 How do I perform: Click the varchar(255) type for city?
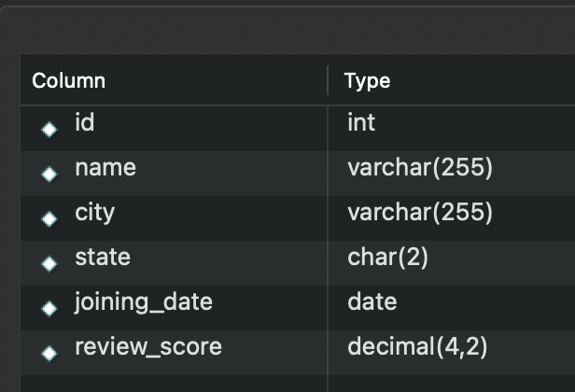[420, 212]
